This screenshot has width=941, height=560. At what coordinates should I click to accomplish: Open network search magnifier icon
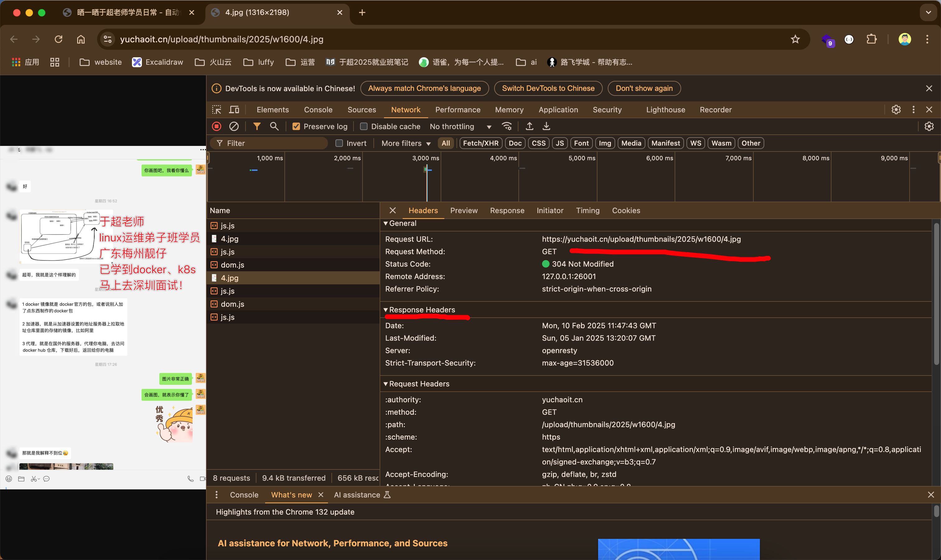(274, 126)
